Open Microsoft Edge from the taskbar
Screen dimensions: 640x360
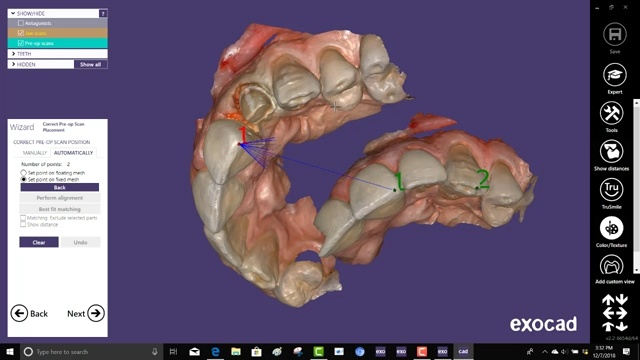tap(215, 351)
